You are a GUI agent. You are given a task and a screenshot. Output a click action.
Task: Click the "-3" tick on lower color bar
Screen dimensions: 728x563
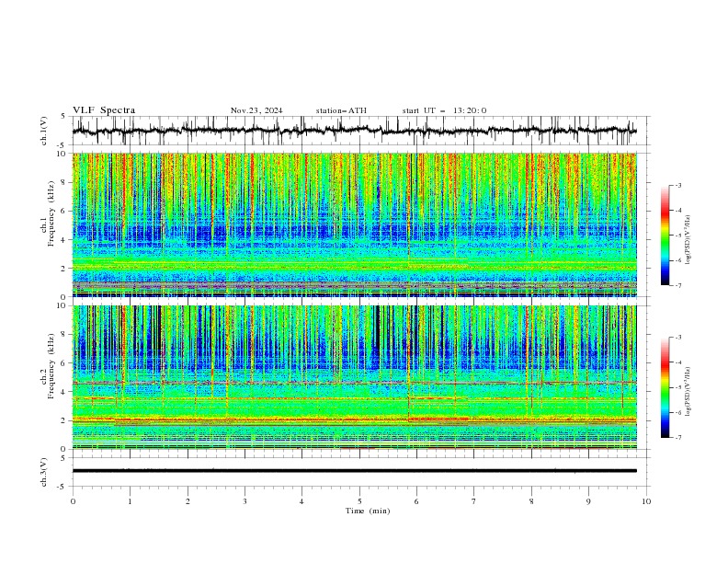[x=677, y=338]
